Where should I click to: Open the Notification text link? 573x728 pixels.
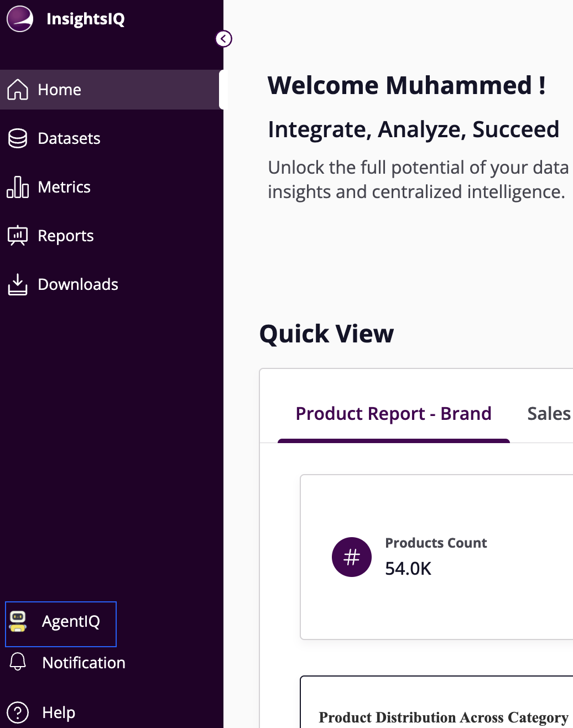pos(84,663)
